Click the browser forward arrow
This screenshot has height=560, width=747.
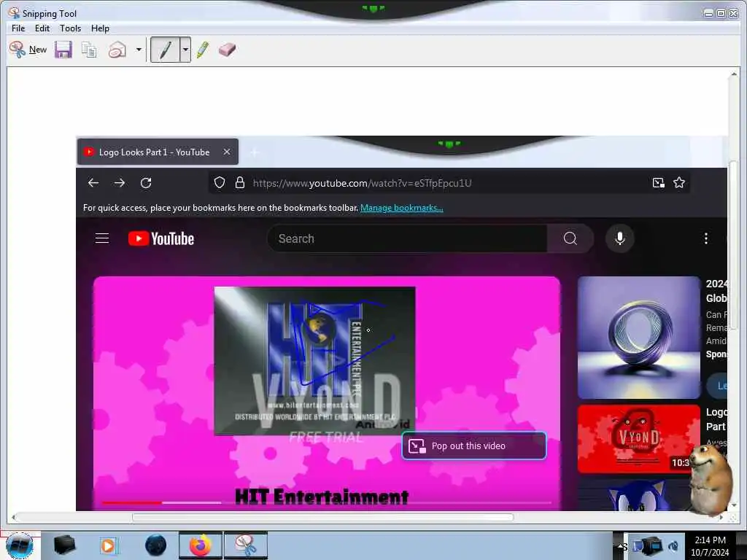tap(120, 183)
